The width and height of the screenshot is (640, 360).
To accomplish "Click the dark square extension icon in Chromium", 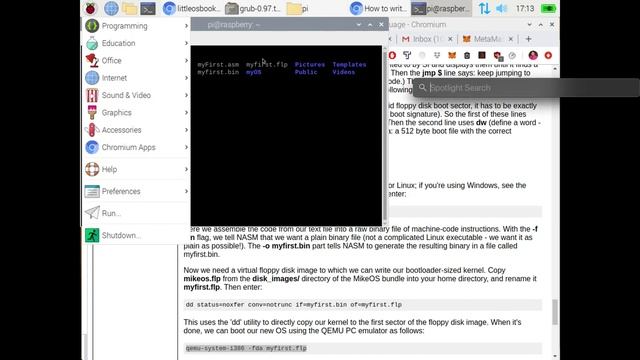I will 482,55.
